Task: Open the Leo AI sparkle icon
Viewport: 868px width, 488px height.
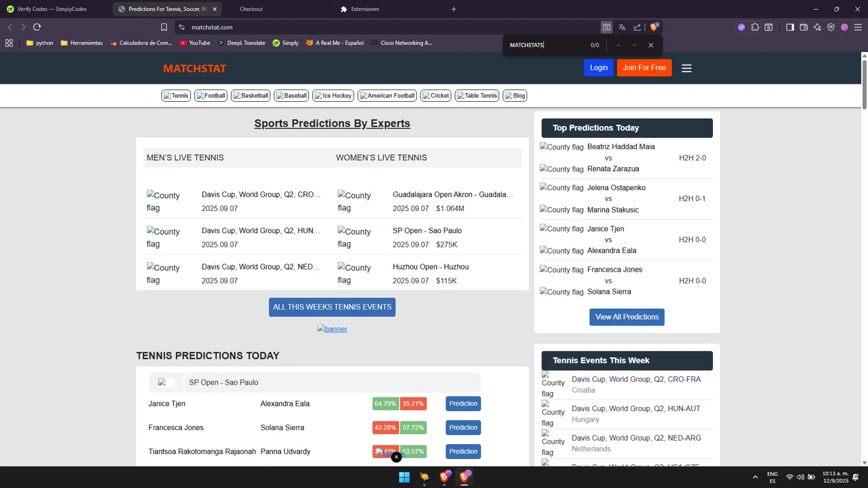Action: pos(817,27)
